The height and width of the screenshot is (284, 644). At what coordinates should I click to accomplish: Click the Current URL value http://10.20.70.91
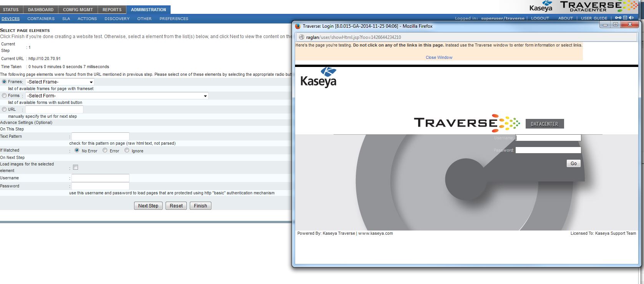(45, 59)
